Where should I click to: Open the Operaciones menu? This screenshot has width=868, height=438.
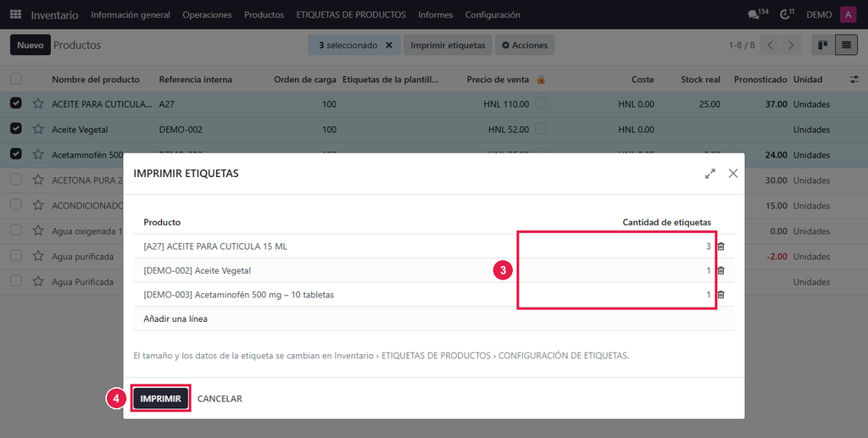click(207, 15)
